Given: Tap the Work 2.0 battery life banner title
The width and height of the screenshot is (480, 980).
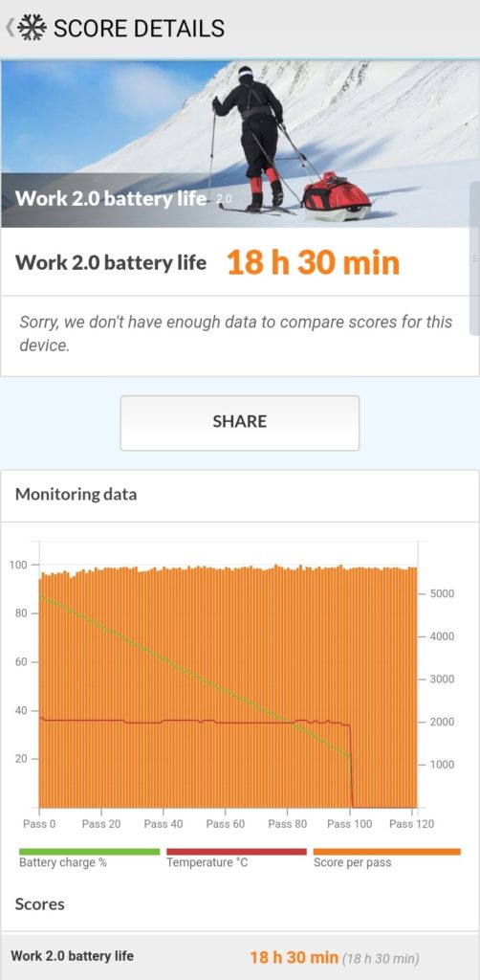Looking at the screenshot, I should pyautogui.click(x=111, y=199).
